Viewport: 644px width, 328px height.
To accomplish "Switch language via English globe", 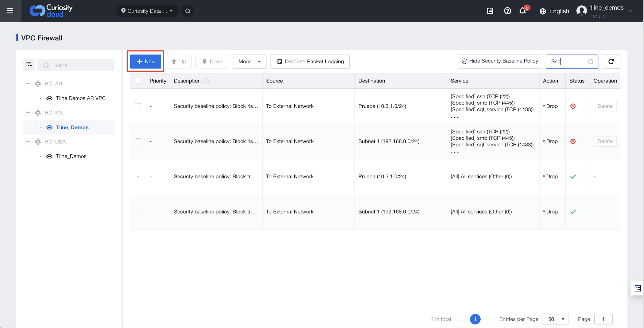I will [554, 11].
